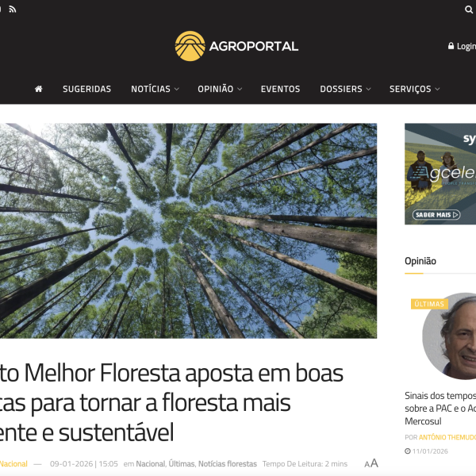Change font size with the AA icon
The height and width of the screenshot is (476, 476).
[x=371, y=463]
